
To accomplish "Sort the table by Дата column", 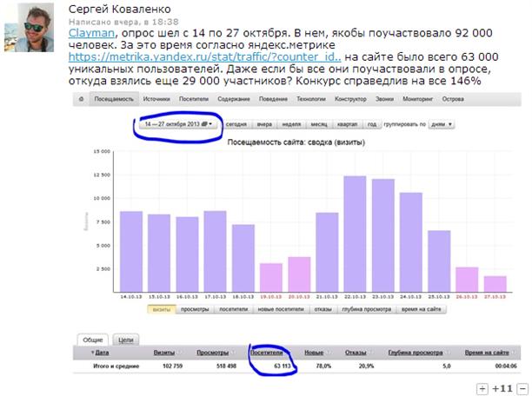I will (100, 353).
